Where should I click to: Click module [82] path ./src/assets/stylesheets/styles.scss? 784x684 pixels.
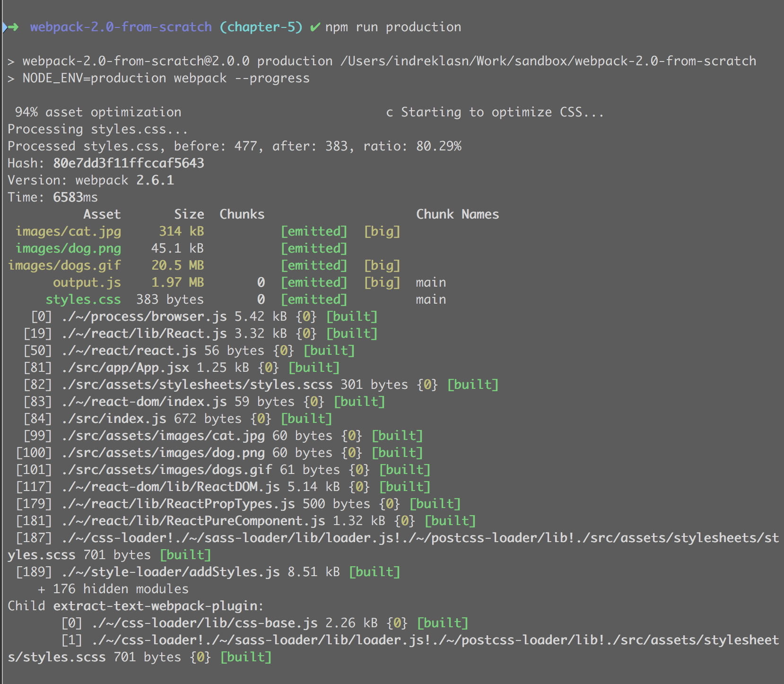(x=197, y=385)
